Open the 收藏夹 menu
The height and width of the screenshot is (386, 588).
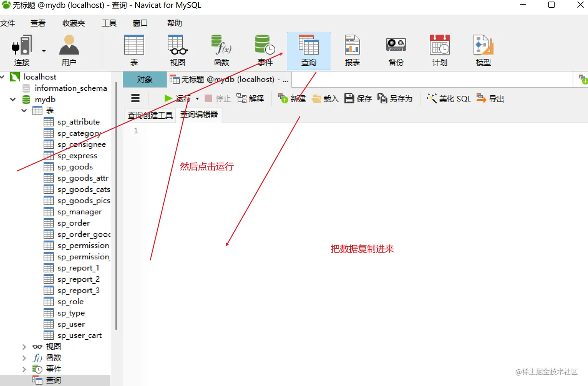point(73,23)
